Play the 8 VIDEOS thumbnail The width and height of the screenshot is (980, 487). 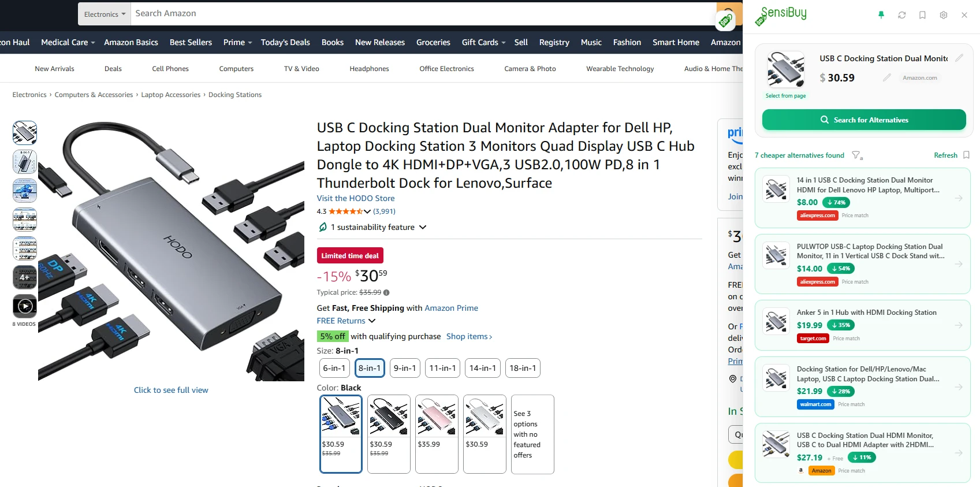click(x=25, y=306)
